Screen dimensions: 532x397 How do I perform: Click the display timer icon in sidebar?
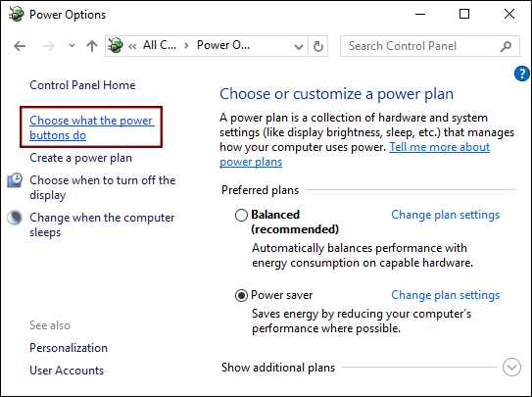click(15, 180)
